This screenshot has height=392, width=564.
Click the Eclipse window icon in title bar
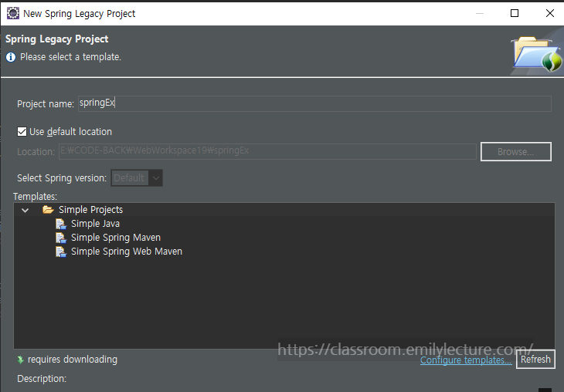coord(13,13)
